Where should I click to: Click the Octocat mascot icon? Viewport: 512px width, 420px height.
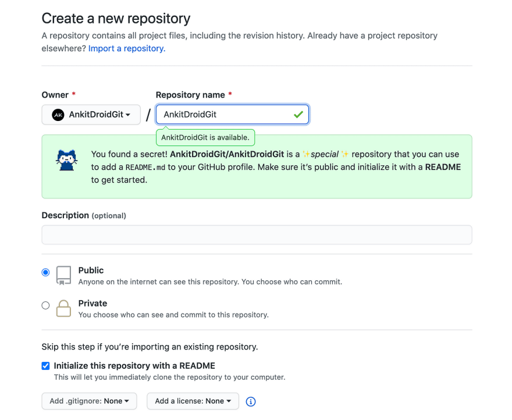click(66, 160)
